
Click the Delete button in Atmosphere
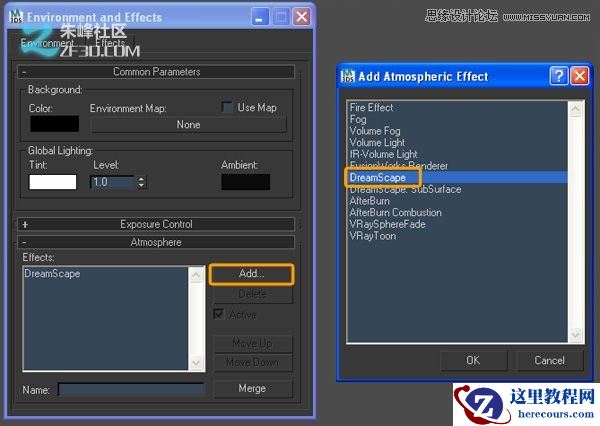coord(253,294)
